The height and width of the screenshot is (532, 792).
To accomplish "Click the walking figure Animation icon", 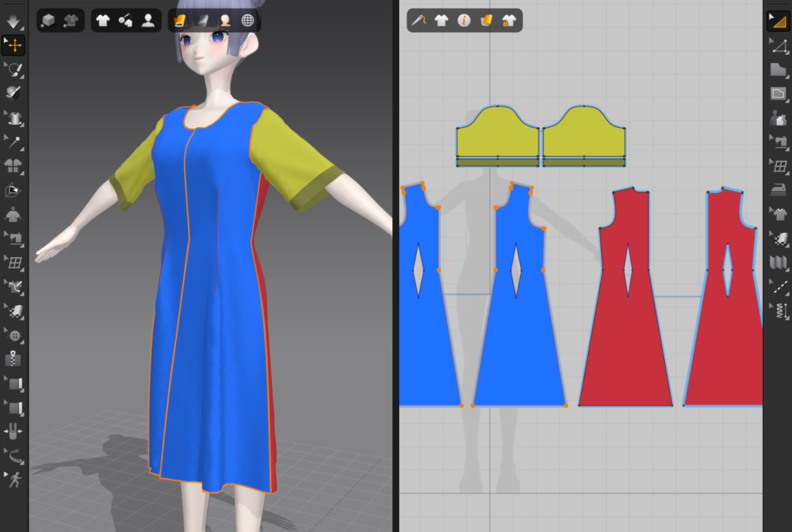I will 14,480.
